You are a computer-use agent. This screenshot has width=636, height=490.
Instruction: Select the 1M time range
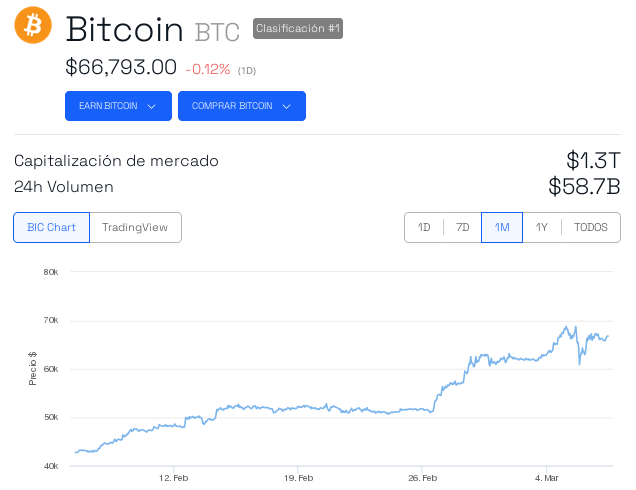pos(502,227)
